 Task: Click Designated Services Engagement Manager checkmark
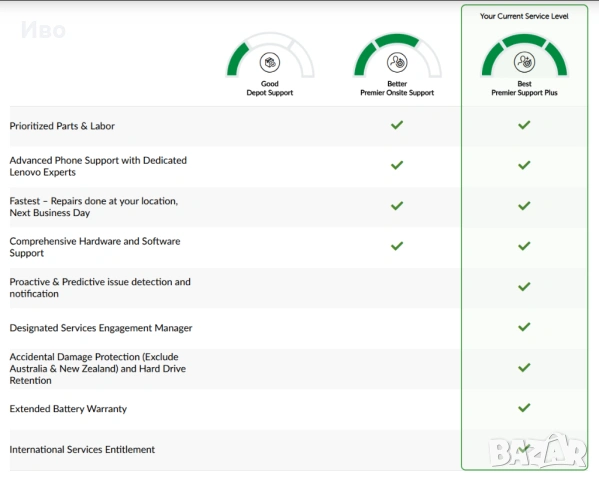tap(524, 327)
